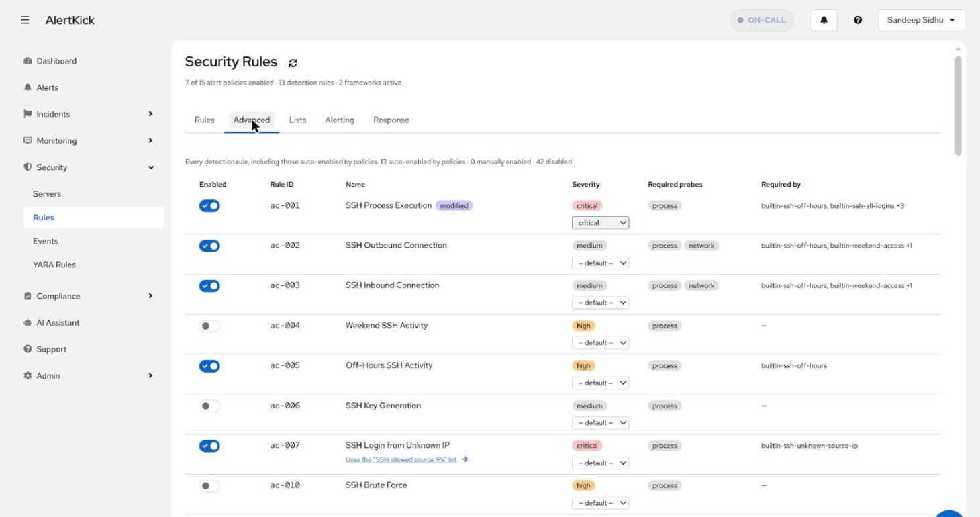Click the Name column header
This screenshot has height=517, width=980.
[355, 185]
